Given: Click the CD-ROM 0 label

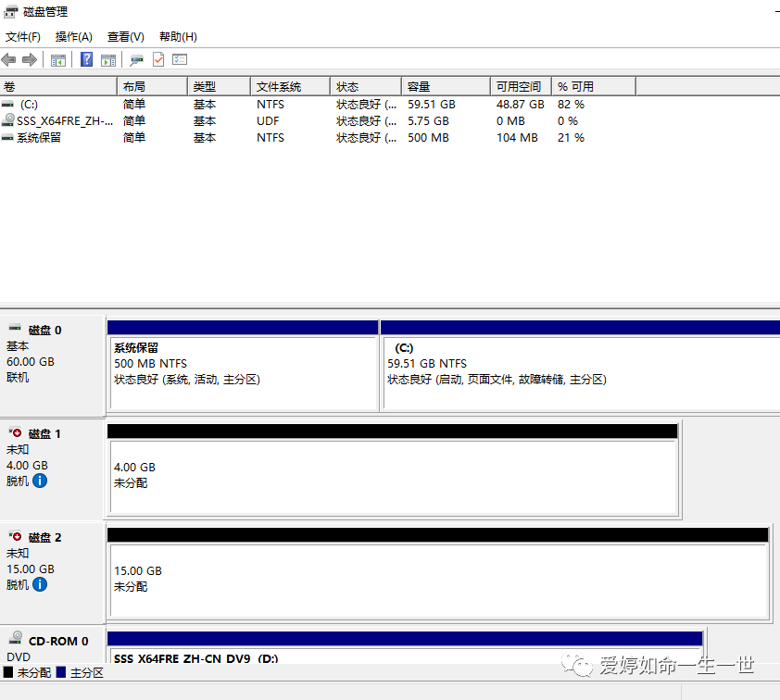Looking at the screenshot, I should click(x=58, y=642).
